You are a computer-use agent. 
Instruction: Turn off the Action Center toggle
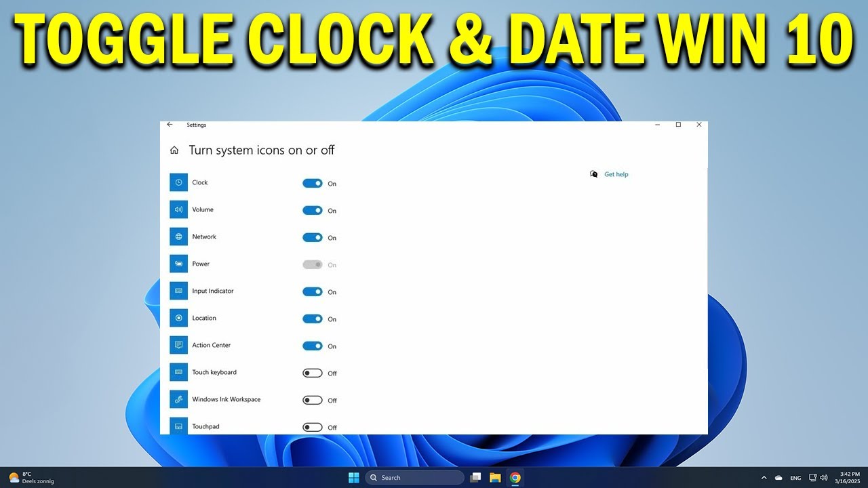(x=313, y=346)
